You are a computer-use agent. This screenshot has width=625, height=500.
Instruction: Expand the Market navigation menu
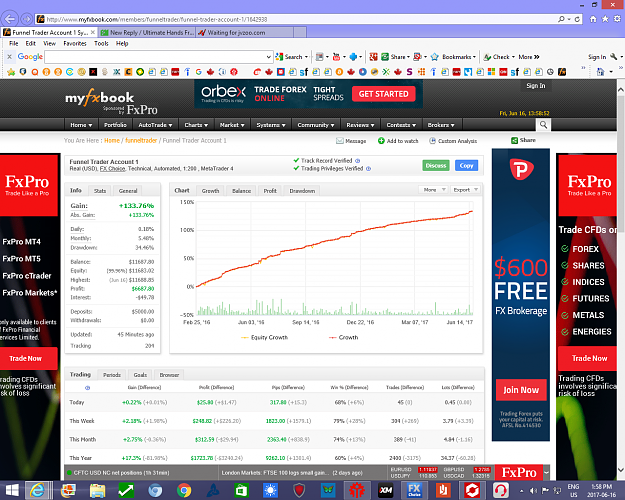(x=232, y=125)
